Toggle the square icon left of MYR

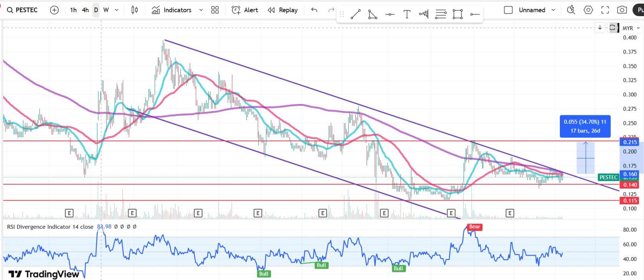(x=613, y=27)
